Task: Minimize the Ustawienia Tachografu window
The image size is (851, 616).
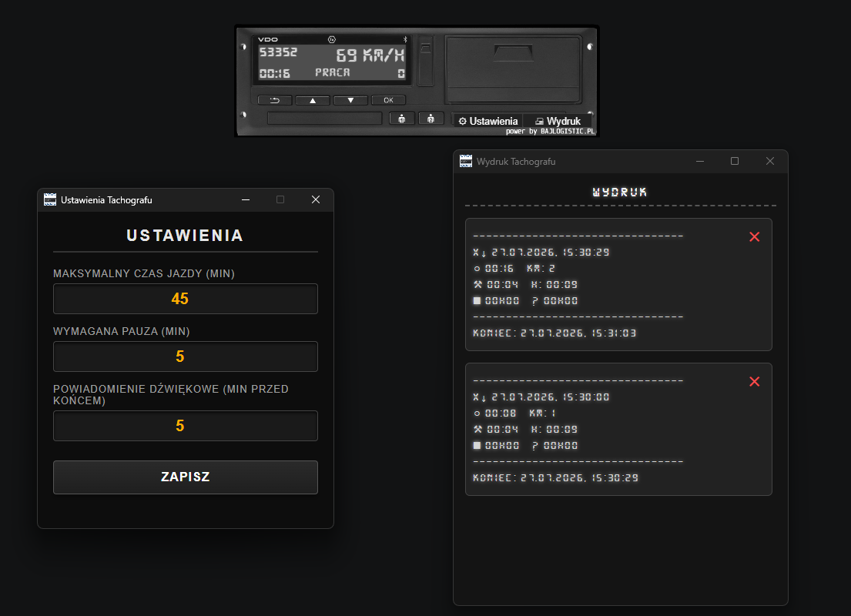Action: click(x=246, y=199)
